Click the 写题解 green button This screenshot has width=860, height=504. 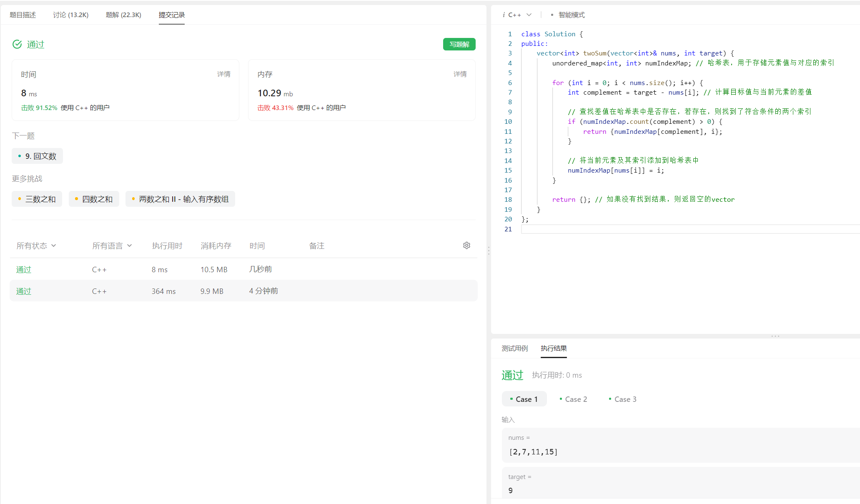459,44
